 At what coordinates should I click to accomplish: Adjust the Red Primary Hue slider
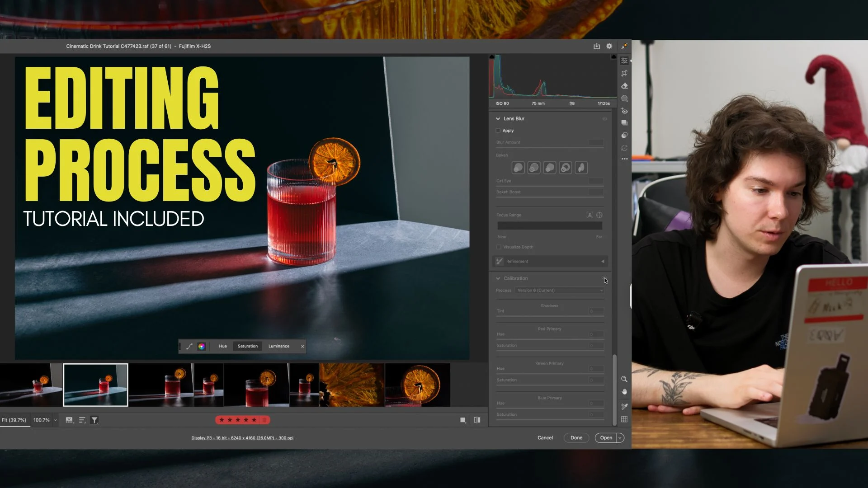[550, 339]
